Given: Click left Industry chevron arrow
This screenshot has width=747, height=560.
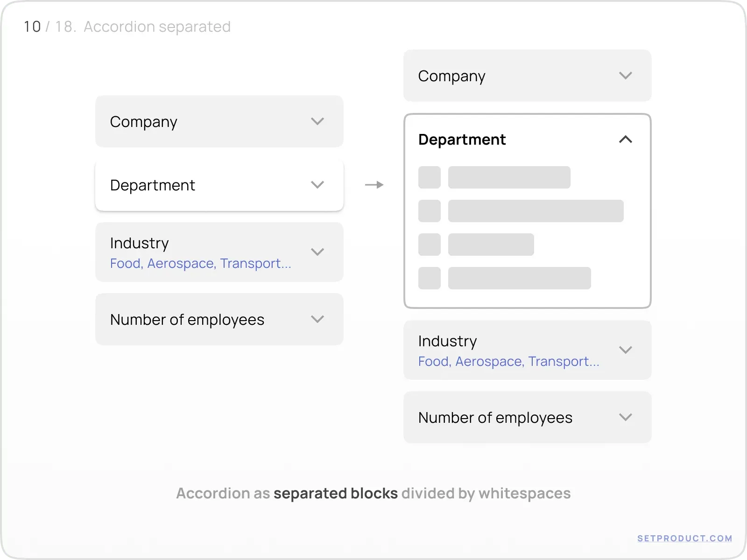Looking at the screenshot, I should (x=317, y=252).
